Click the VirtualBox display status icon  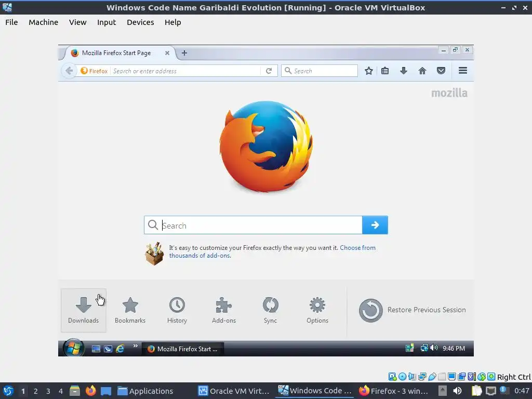coord(451,376)
